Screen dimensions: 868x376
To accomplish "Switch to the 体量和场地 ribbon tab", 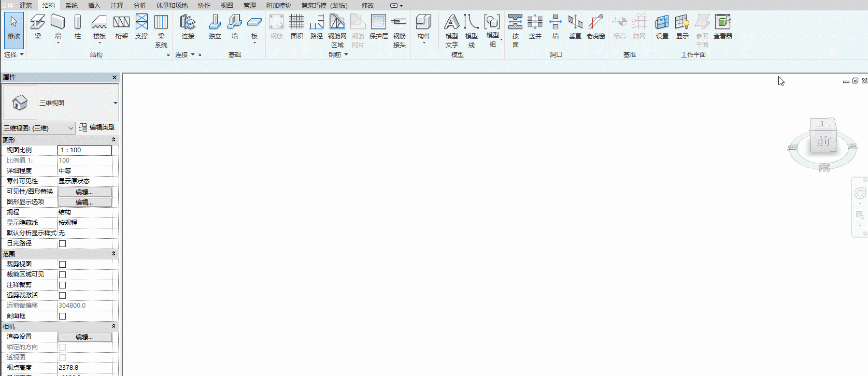I will pyautogui.click(x=172, y=5).
